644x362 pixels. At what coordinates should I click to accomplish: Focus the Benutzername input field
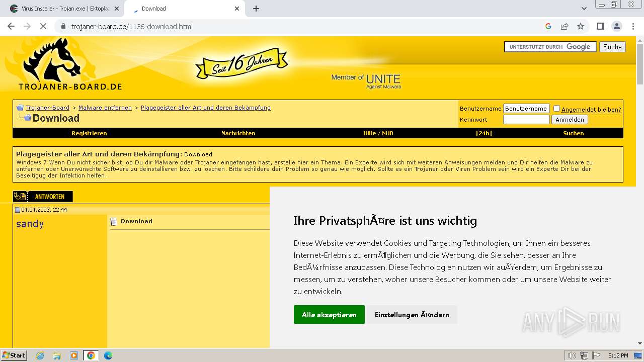pos(526,109)
